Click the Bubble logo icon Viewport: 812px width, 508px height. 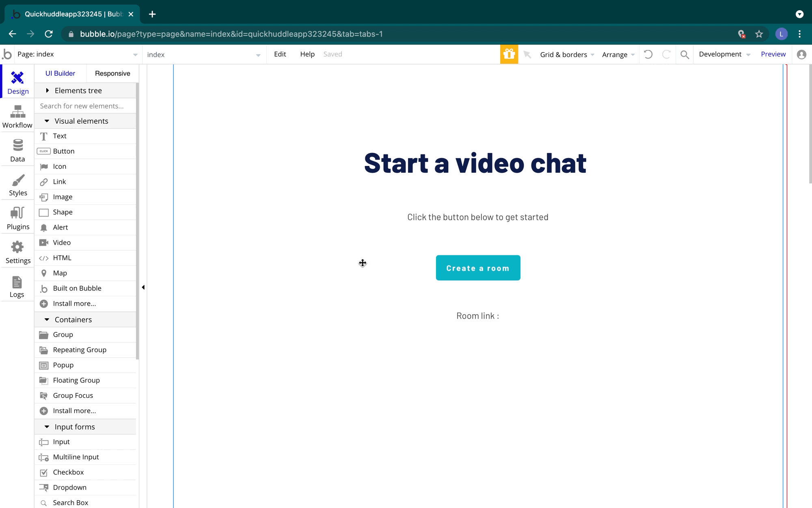[x=7, y=54]
